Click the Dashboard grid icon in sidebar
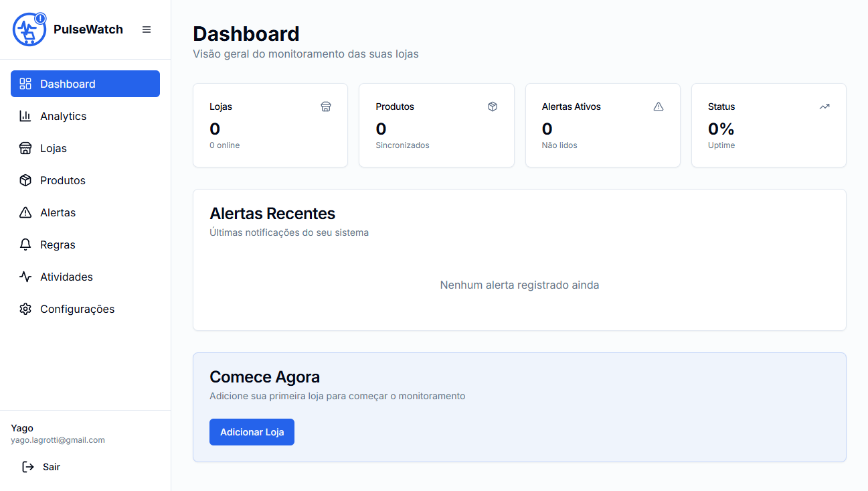868x491 pixels. coord(25,84)
